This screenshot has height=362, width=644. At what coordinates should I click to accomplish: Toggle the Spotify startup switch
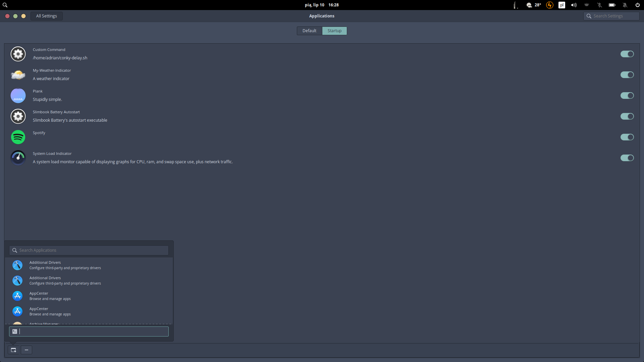click(x=627, y=137)
